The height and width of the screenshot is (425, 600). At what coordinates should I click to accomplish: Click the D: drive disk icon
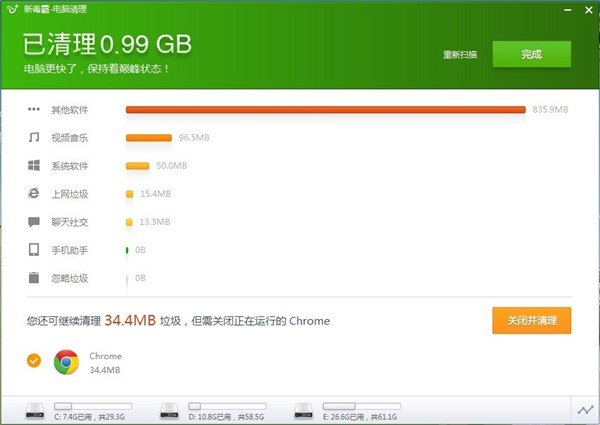pos(170,410)
